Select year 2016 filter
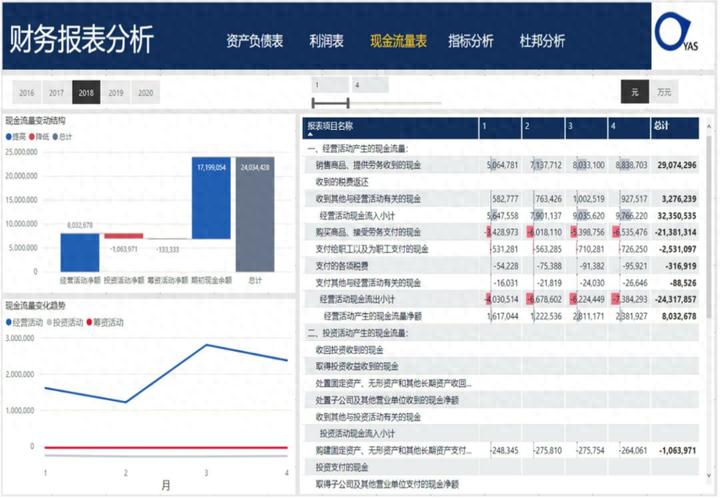Viewport: 720px width, 499px height. tap(26, 92)
